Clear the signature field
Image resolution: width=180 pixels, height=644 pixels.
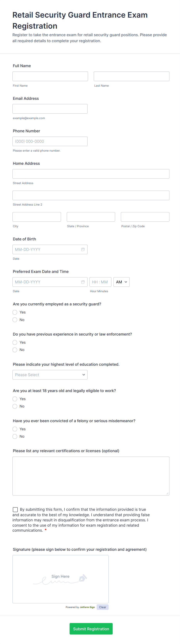[x=102, y=607]
